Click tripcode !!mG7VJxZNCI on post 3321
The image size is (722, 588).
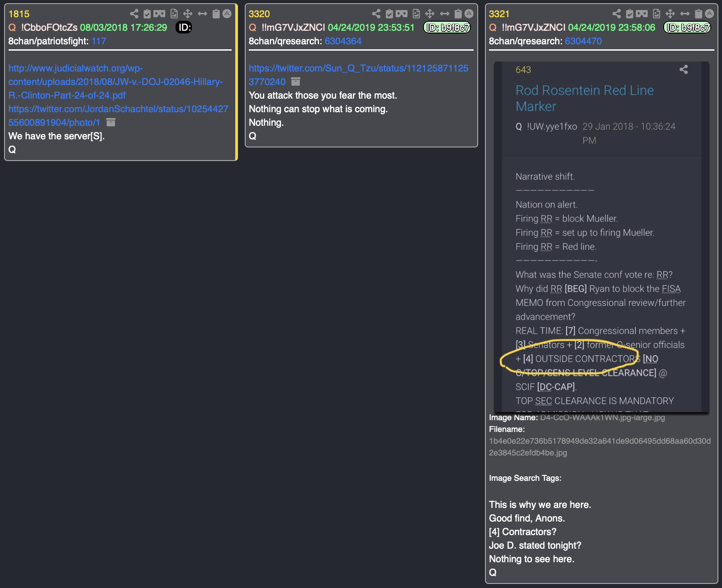(533, 28)
